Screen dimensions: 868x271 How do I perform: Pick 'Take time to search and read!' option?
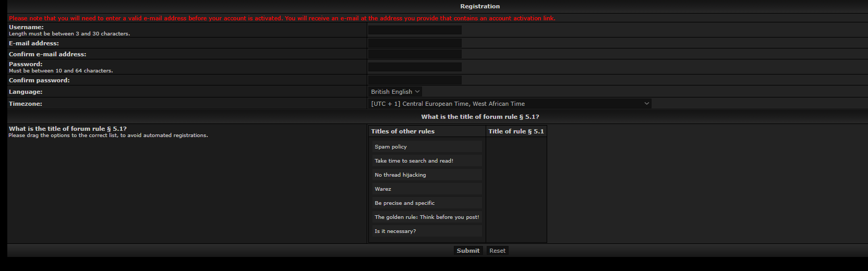[427, 161]
